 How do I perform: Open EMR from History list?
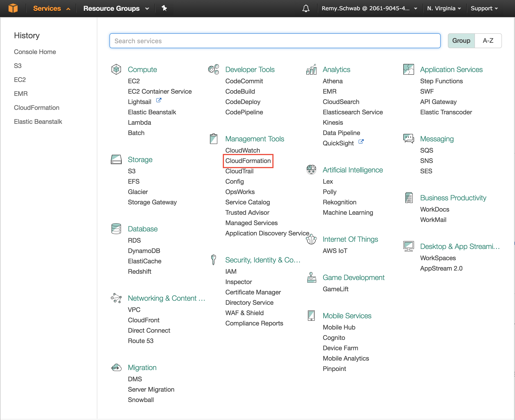click(21, 94)
